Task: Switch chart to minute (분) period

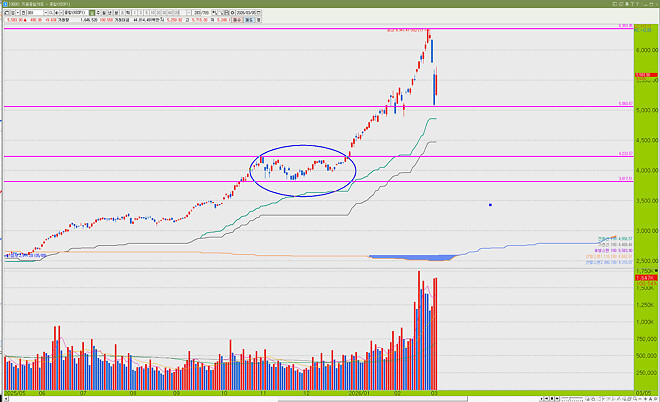Action: (x=116, y=13)
